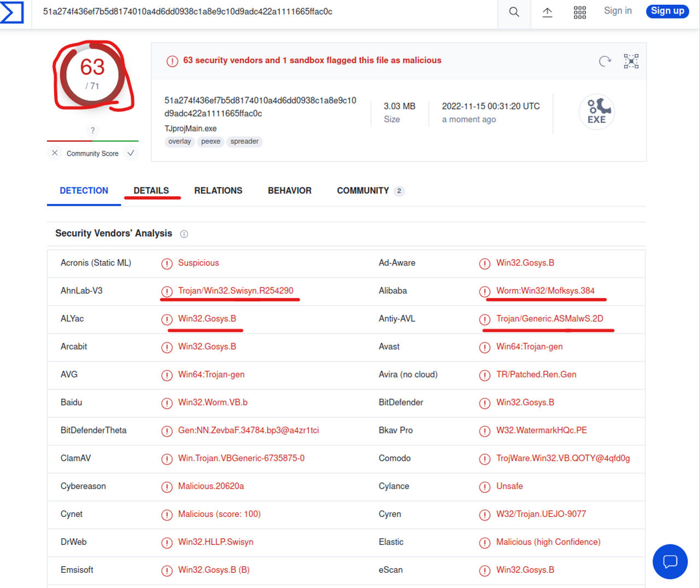Click the Sign up button
The width and height of the screenshot is (700, 588).
[x=667, y=11]
